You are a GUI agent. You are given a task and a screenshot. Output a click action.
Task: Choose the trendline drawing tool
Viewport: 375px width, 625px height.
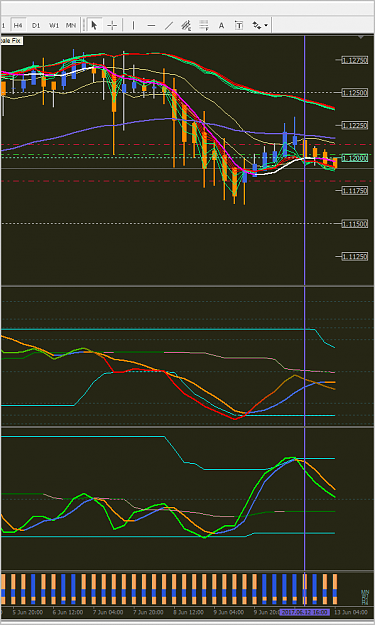(169, 26)
